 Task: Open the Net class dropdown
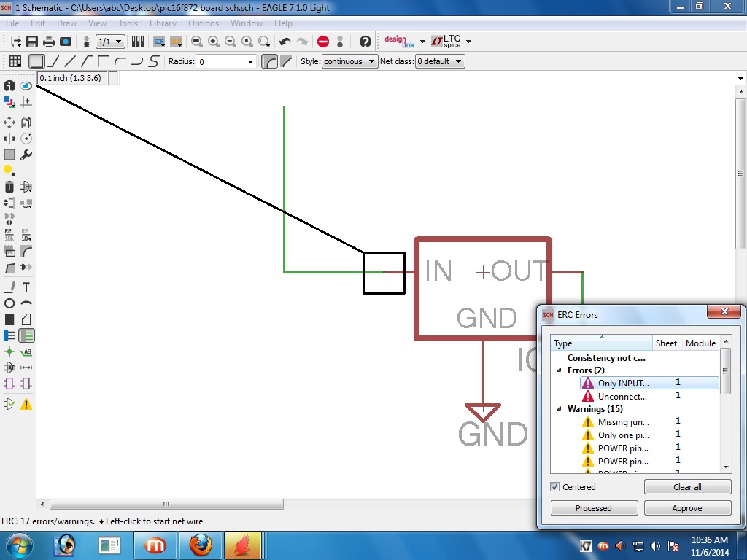tap(440, 61)
